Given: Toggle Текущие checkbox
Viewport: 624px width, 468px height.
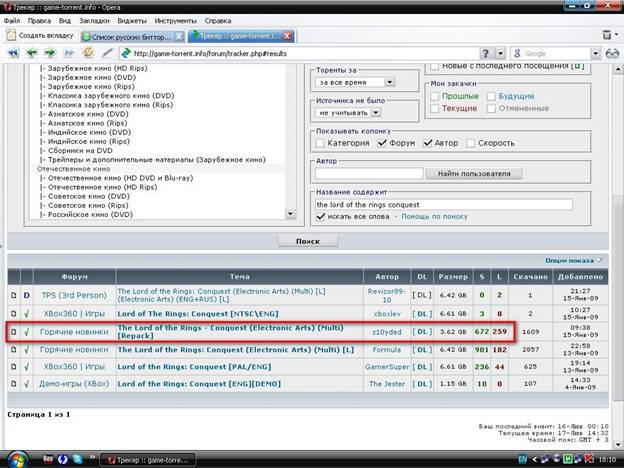Looking at the screenshot, I should tap(435, 108).
